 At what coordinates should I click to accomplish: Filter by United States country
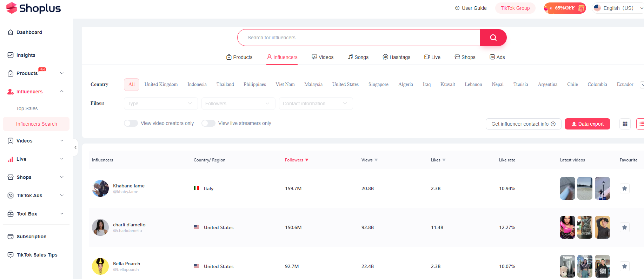click(345, 85)
